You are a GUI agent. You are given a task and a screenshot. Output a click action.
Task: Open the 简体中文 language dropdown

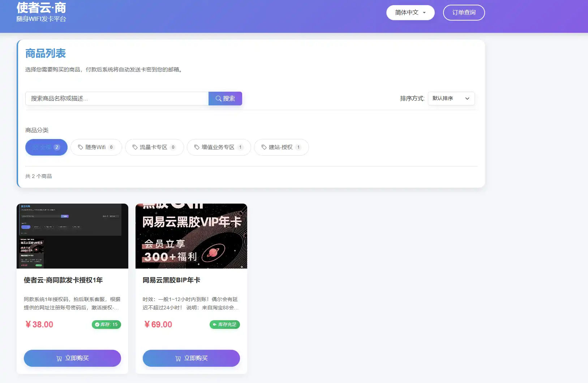pos(410,12)
